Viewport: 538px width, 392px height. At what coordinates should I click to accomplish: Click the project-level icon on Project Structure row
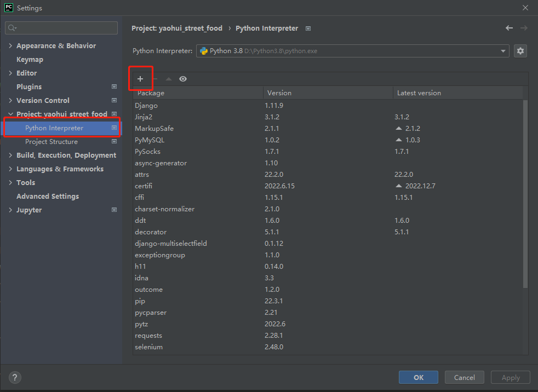pyautogui.click(x=115, y=141)
